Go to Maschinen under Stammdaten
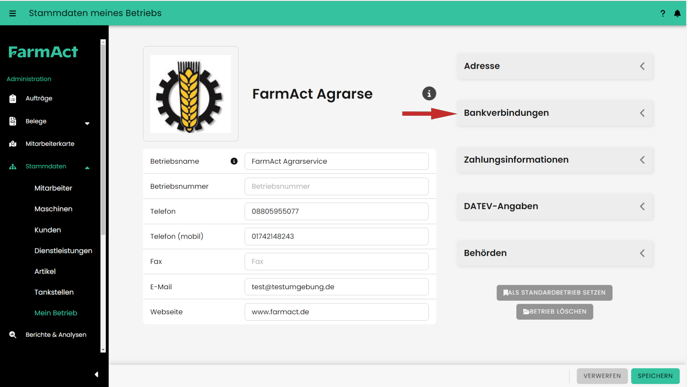 tap(53, 209)
